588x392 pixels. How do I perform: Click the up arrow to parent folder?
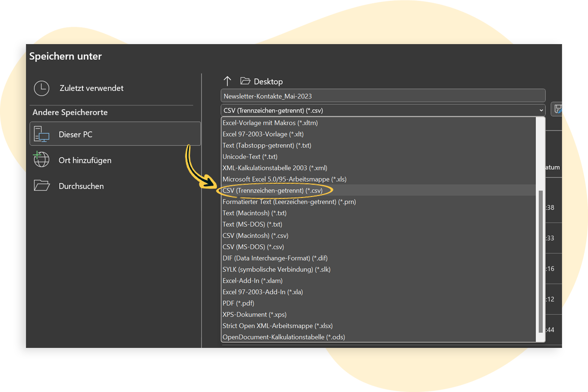(227, 81)
